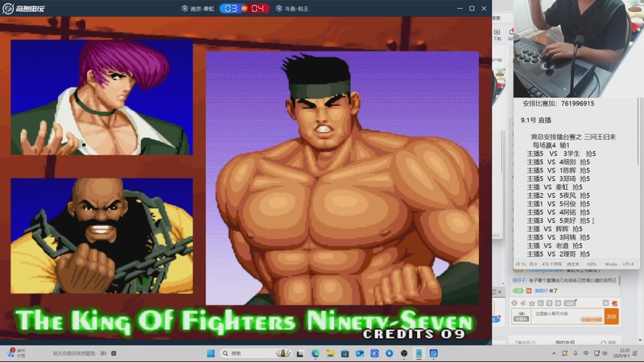644x362 pixels.
Task: Click the large headband fighter portrait
Action: [x=342, y=178]
